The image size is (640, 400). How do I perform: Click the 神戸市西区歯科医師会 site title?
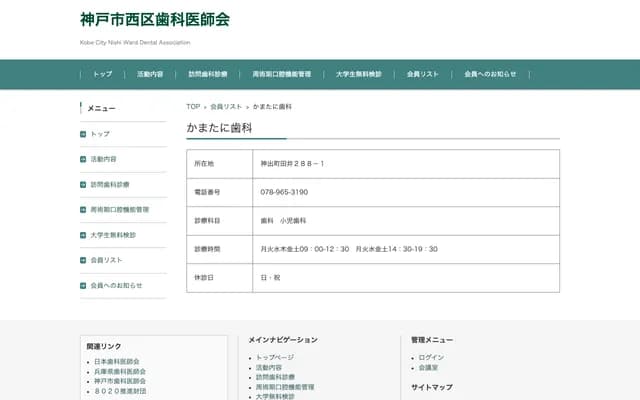[x=155, y=19]
